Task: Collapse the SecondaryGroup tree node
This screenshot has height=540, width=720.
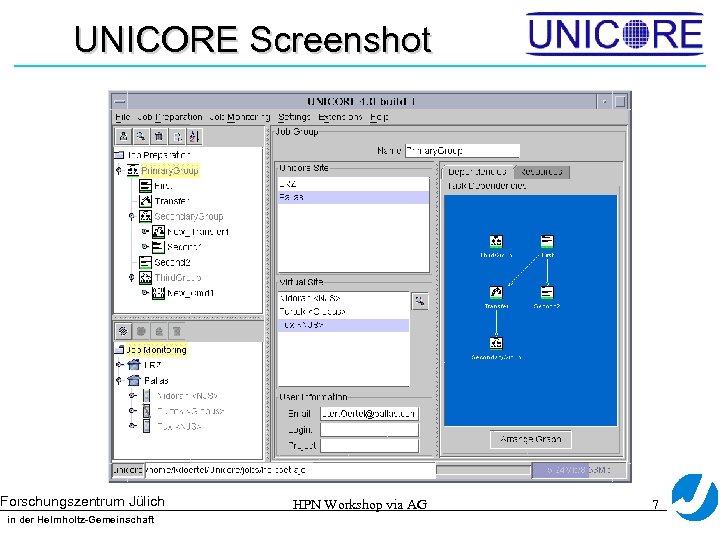Action: [x=132, y=216]
